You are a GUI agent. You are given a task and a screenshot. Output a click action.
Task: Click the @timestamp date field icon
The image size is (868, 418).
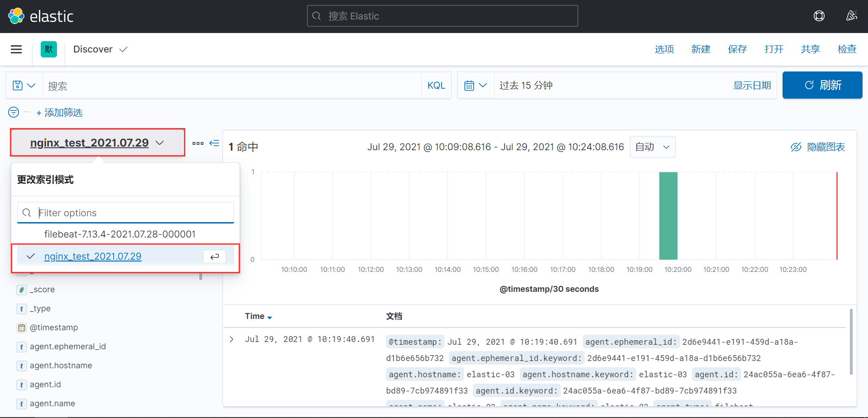coord(22,328)
